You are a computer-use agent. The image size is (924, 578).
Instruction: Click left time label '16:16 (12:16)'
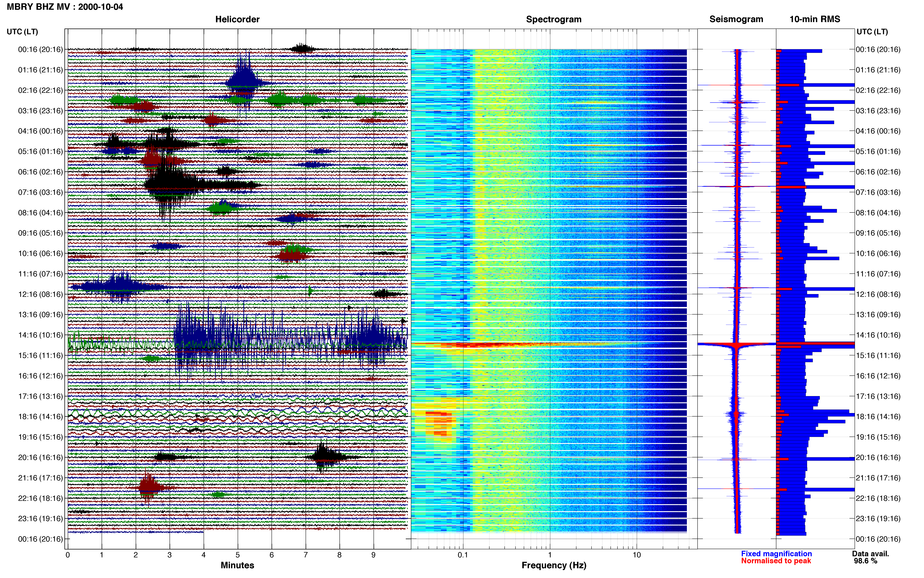click(x=41, y=376)
